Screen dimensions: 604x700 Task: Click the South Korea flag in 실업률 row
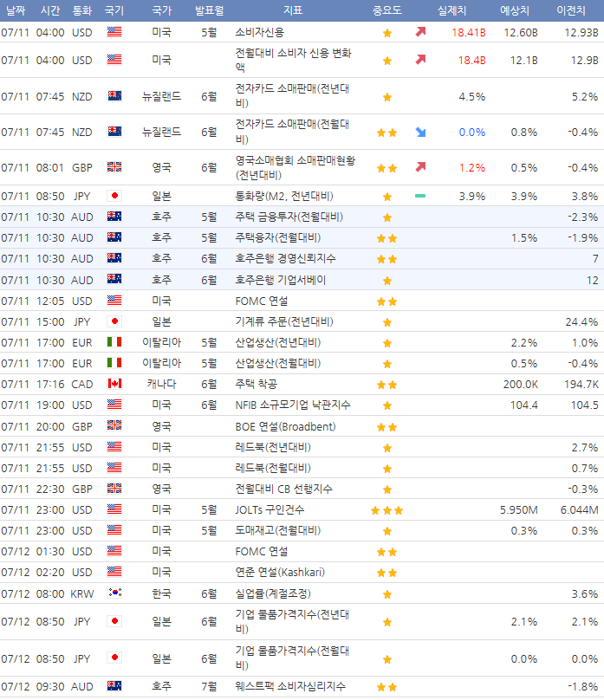click(114, 593)
